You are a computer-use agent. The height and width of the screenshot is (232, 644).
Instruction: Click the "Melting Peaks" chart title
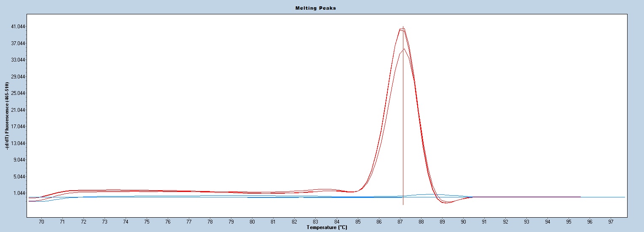click(322, 8)
